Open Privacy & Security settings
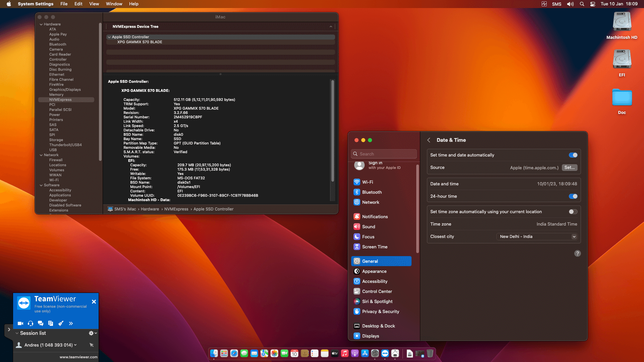The width and height of the screenshot is (644, 362). click(380, 311)
